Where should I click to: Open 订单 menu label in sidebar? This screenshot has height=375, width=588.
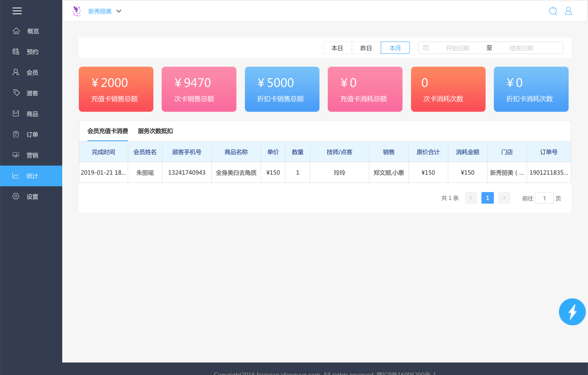point(32,135)
